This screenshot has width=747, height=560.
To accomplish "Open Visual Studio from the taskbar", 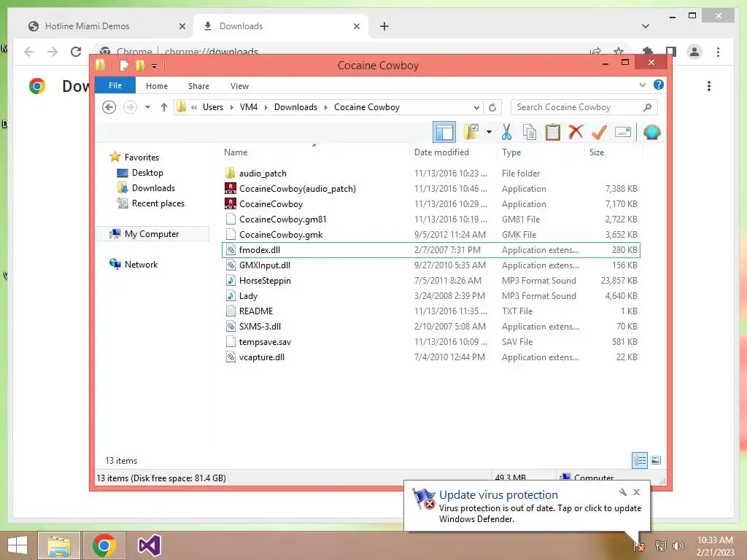I will point(149,545).
